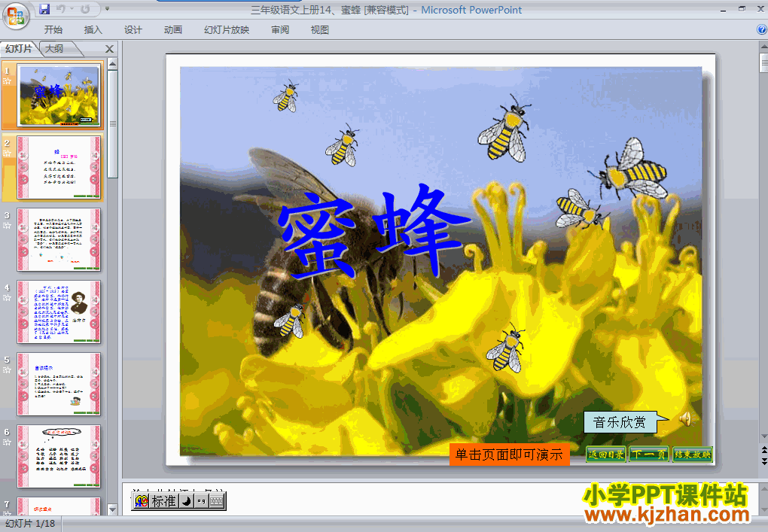Image resolution: width=768 pixels, height=532 pixels.
Task: Select slide 4 thumbnail with portrait
Action: coord(59,312)
